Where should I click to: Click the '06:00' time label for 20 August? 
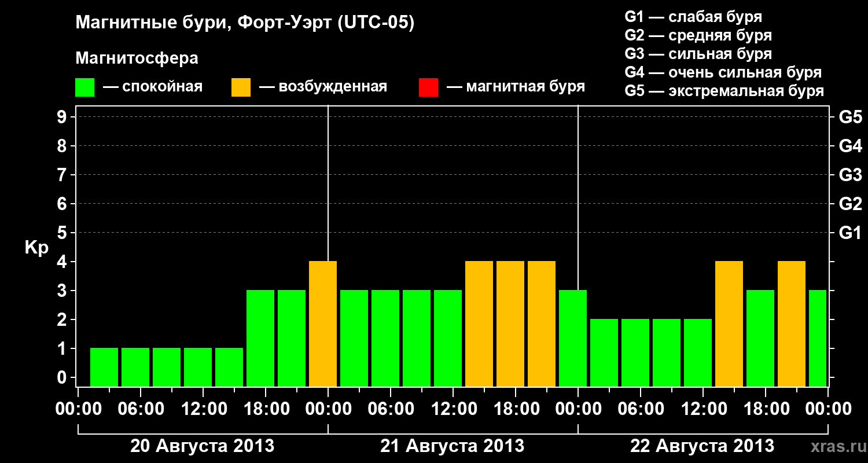pos(141,409)
